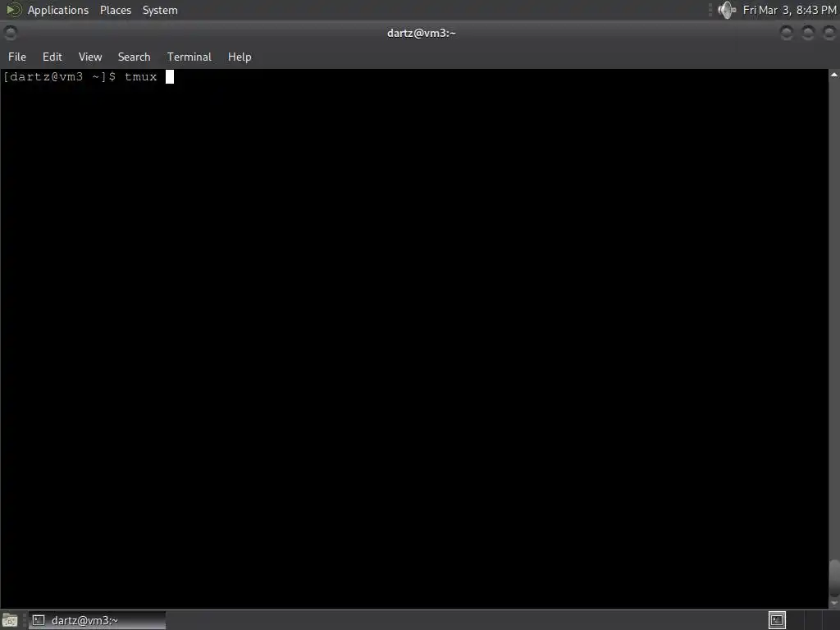Viewport: 840px width, 630px height.
Task: Click the '[dartz@vm3 ~]$' shell prompt
Action: click(59, 77)
